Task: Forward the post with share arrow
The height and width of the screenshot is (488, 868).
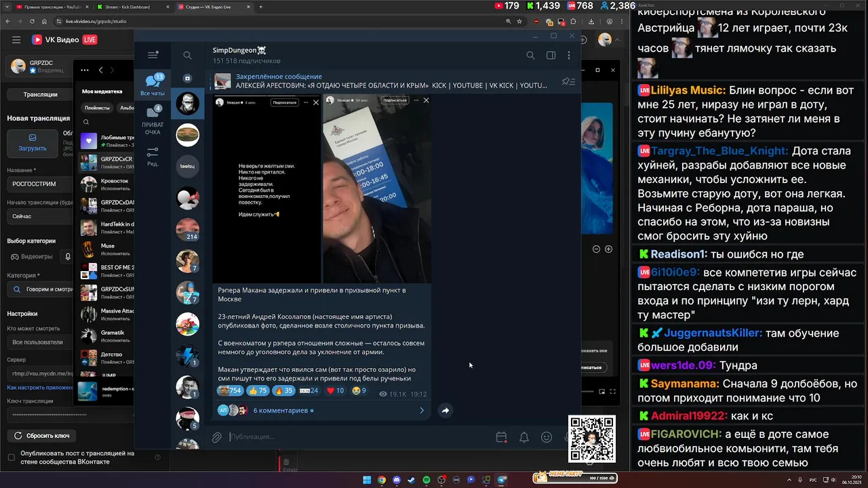Action: point(445,410)
